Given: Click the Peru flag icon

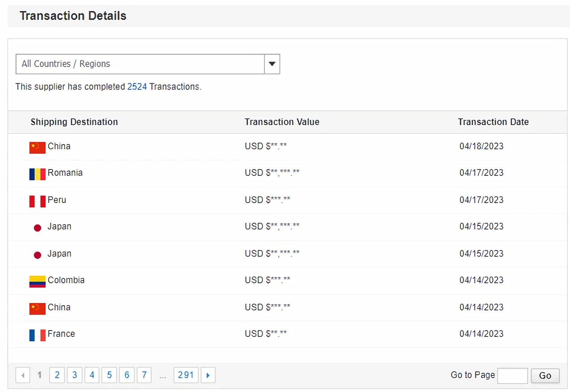Looking at the screenshot, I should point(37,201).
